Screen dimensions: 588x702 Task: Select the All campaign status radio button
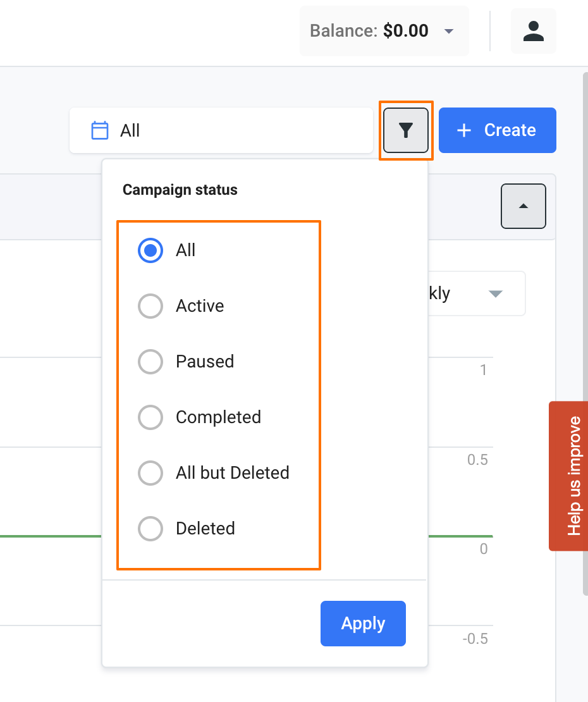point(150,250)
